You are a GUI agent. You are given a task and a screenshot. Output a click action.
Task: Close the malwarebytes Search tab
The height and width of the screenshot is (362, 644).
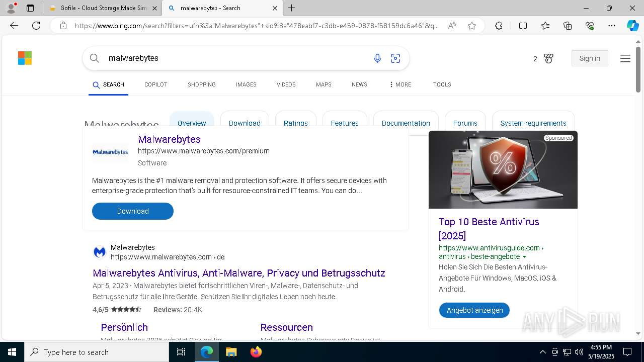point(275,8)
